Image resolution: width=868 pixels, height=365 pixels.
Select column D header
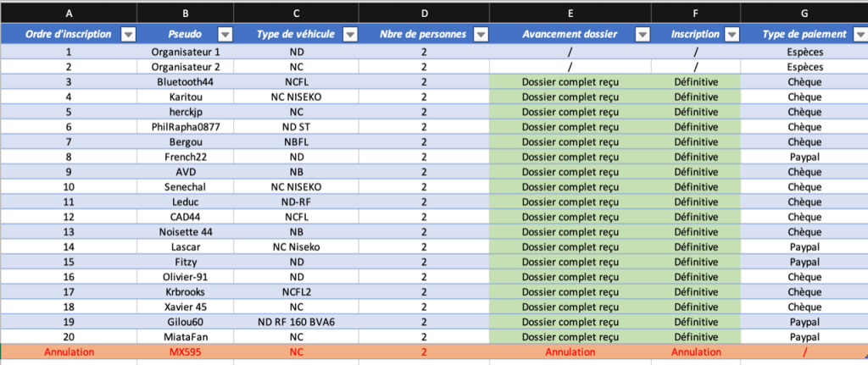pyautogui.click(x=424, y=13)
